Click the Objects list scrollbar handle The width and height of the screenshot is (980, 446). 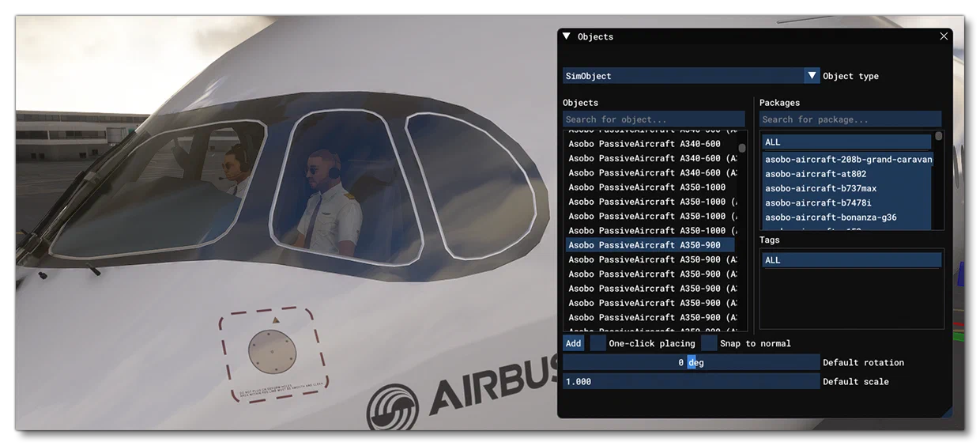pyautogui.click(x=742, y=148)
